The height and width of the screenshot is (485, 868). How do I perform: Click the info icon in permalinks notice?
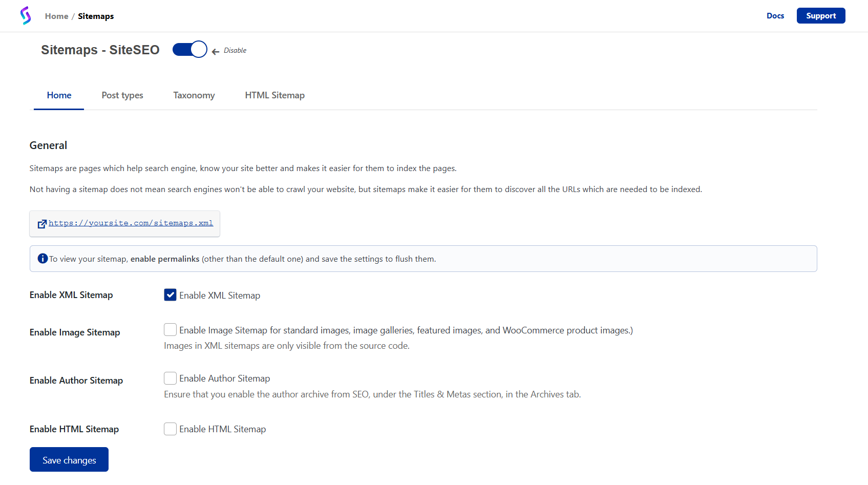(x=43, y=259)
